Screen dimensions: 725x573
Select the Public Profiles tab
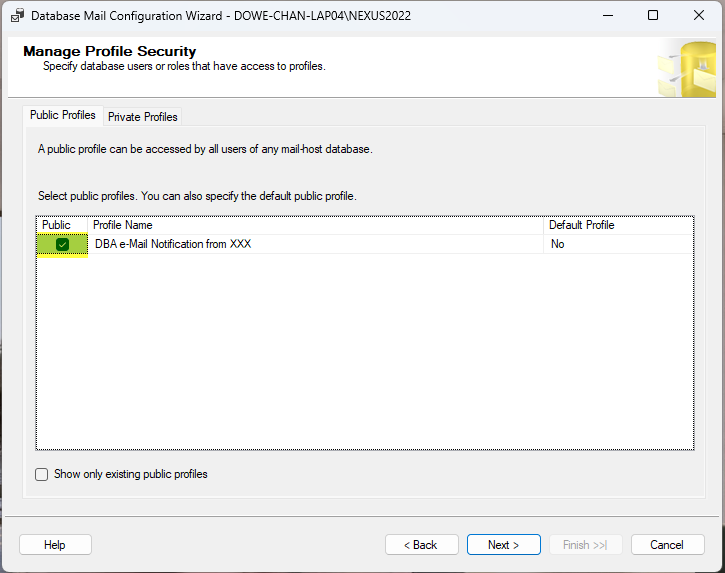coord(63,116)
